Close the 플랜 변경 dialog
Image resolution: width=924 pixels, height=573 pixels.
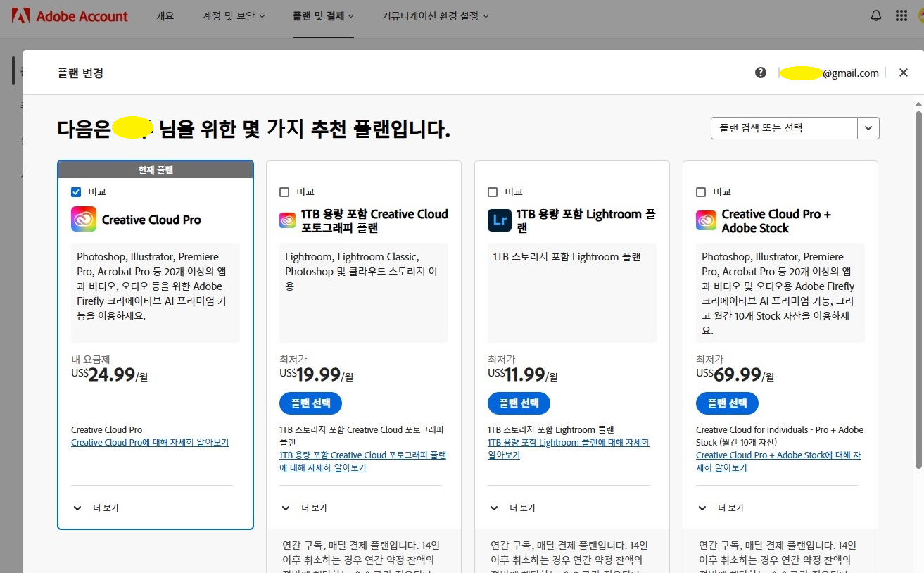904,73
